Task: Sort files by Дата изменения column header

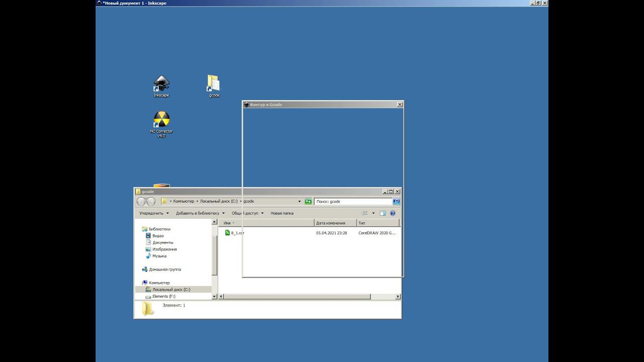Action: click(336, 223)
